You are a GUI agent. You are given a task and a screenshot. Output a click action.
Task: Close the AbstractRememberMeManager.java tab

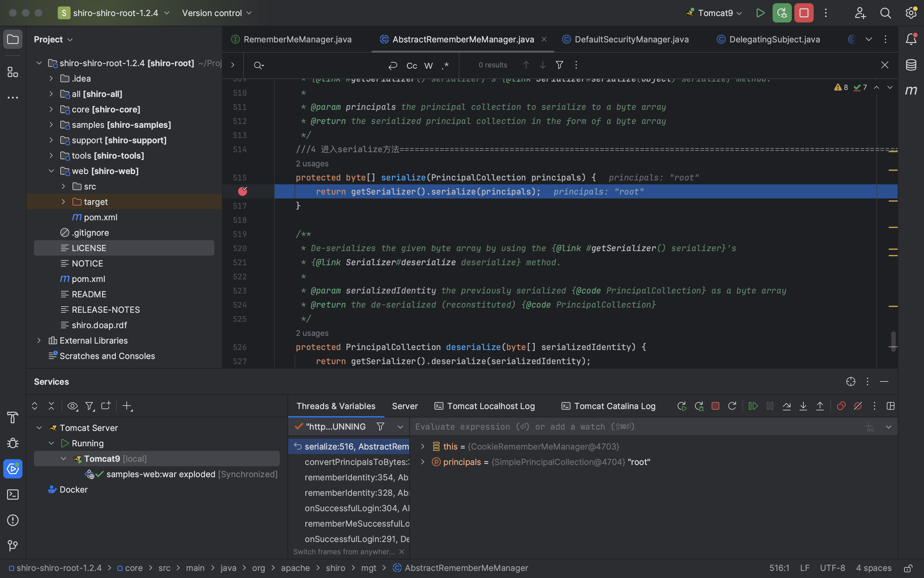click(544, 39)
